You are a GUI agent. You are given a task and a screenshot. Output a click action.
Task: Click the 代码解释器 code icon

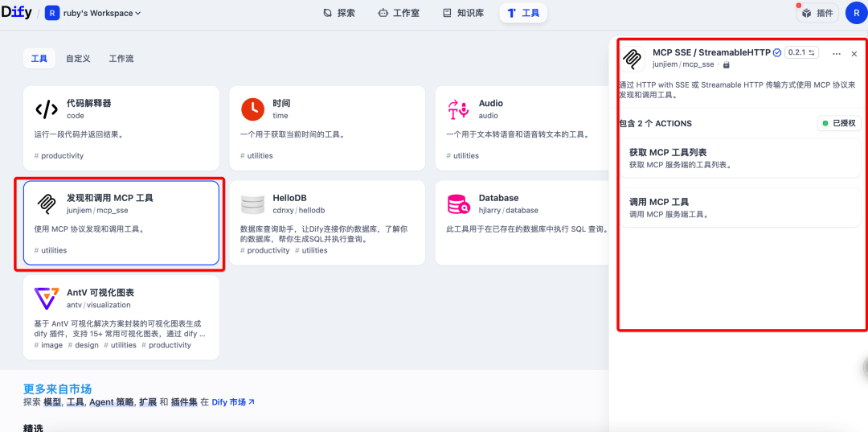(x=47, y=109)
